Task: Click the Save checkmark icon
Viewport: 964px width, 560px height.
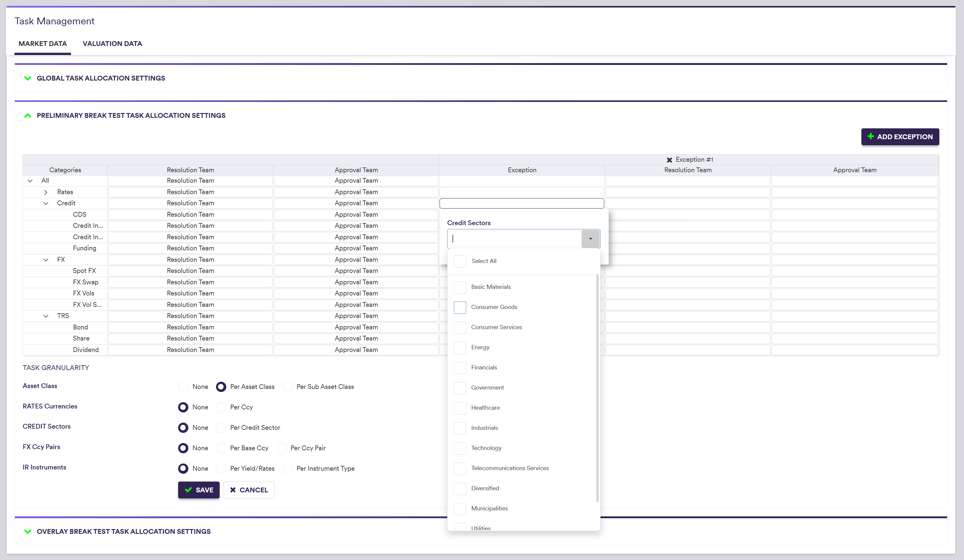Action: coord(188,490)
